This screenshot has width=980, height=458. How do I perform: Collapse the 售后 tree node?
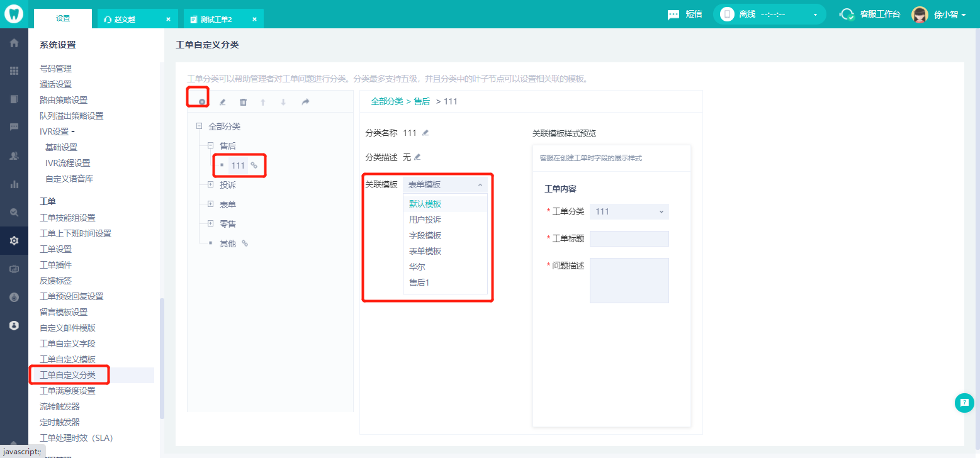[x=210, y=146]
